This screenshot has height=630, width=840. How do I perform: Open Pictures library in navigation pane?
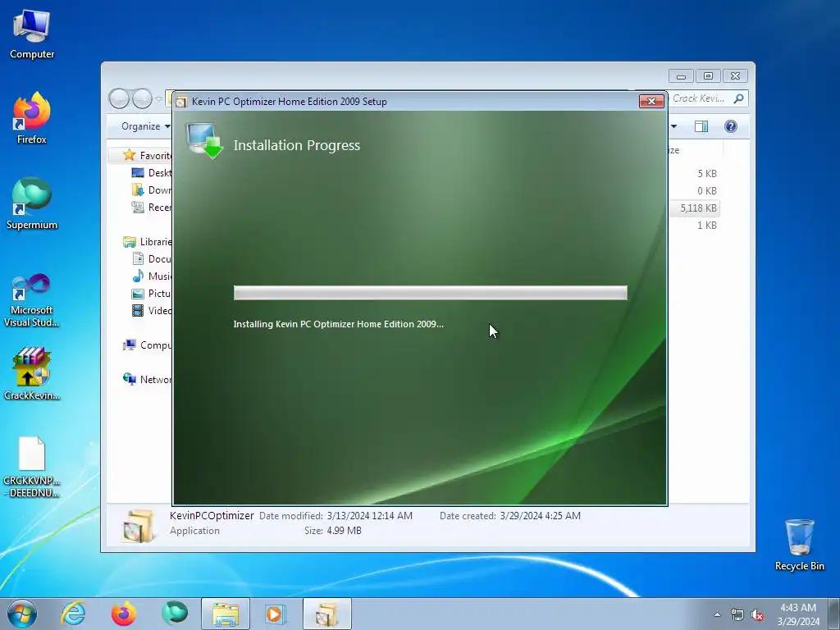[x=152, y=294]
